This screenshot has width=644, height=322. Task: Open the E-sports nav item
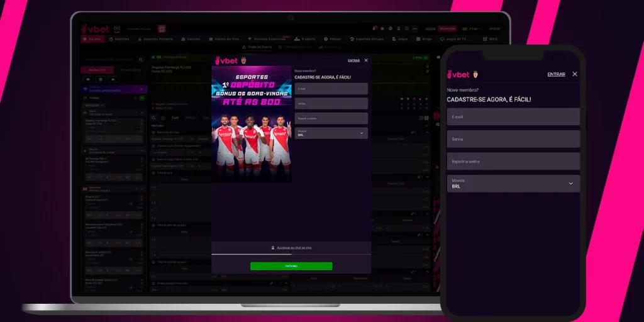(305, 39)
